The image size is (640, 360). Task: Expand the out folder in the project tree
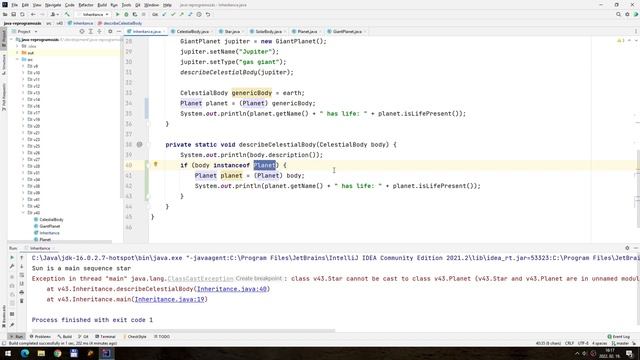click(18, 53)
